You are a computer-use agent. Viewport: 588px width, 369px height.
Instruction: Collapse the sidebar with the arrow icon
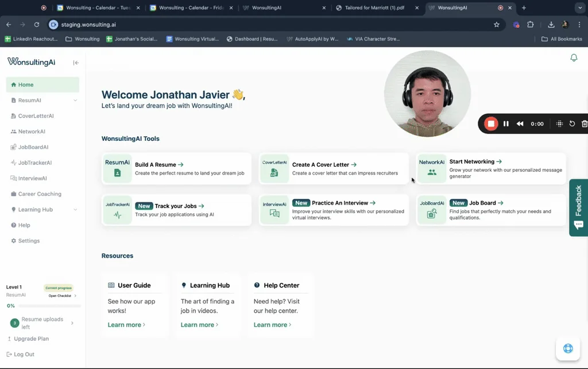76,63
